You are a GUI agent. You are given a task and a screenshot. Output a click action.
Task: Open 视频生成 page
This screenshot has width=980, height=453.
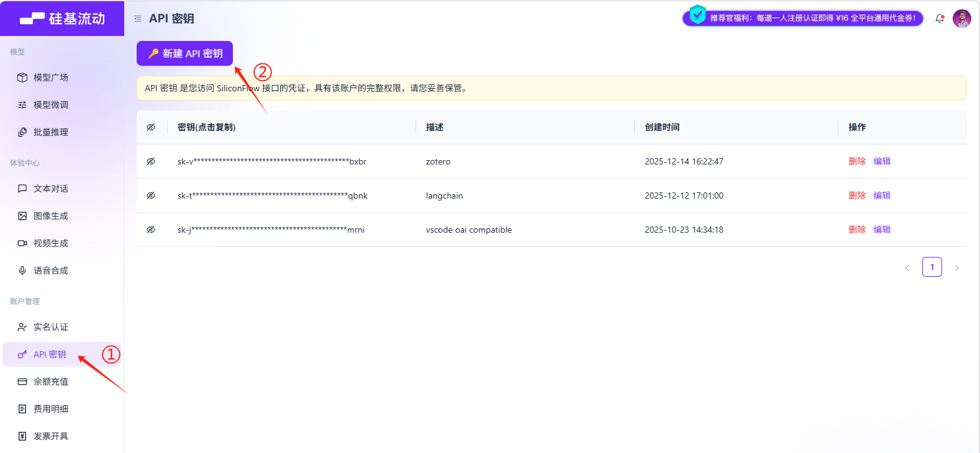(x=51, y=243)
